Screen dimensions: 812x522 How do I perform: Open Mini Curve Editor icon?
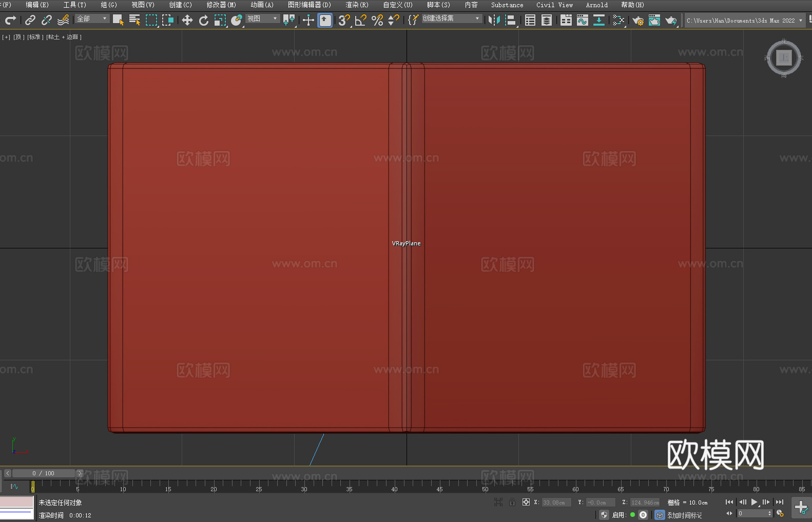coord(14,486)
